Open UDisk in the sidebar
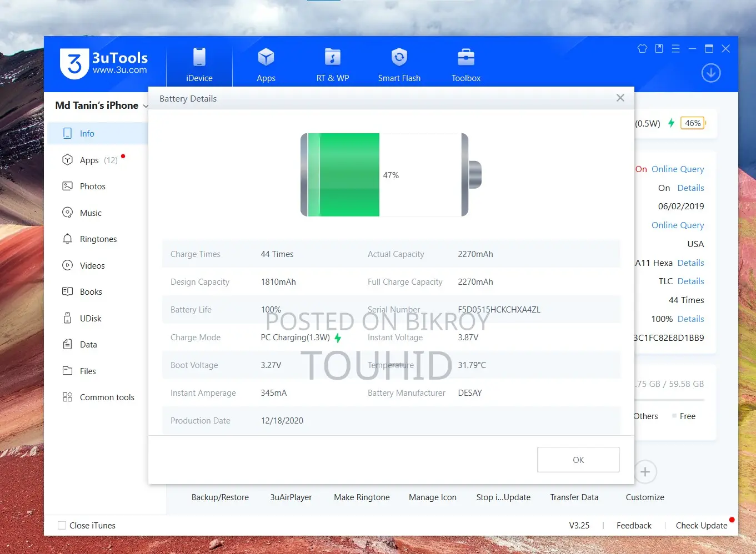The width and height of the screenshot is (756, 554). [x=98, y=318]
